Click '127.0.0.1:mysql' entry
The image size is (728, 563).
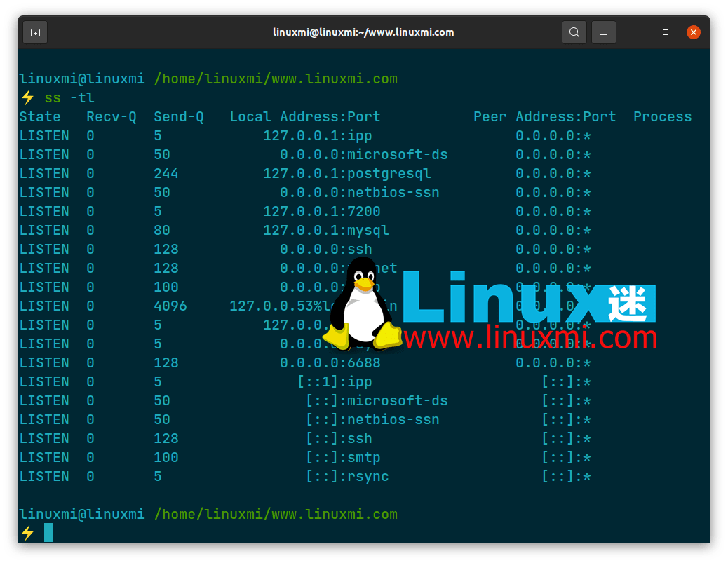[x=326, y=231]
